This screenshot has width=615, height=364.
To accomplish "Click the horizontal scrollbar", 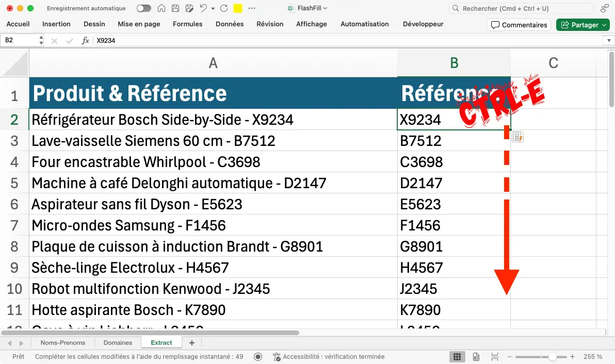I will pos(150,333).
